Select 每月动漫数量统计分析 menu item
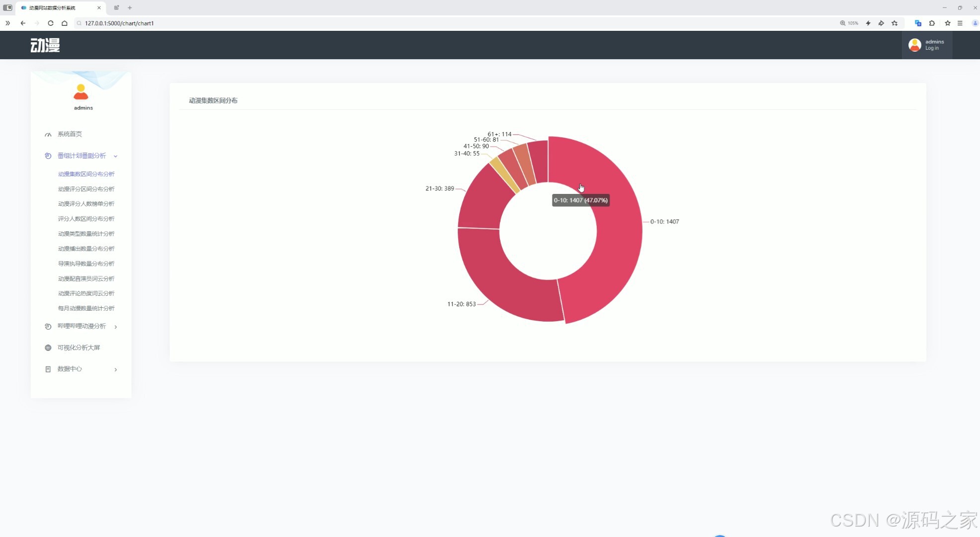This screenshot has width=980, height=537. [86, 308]
